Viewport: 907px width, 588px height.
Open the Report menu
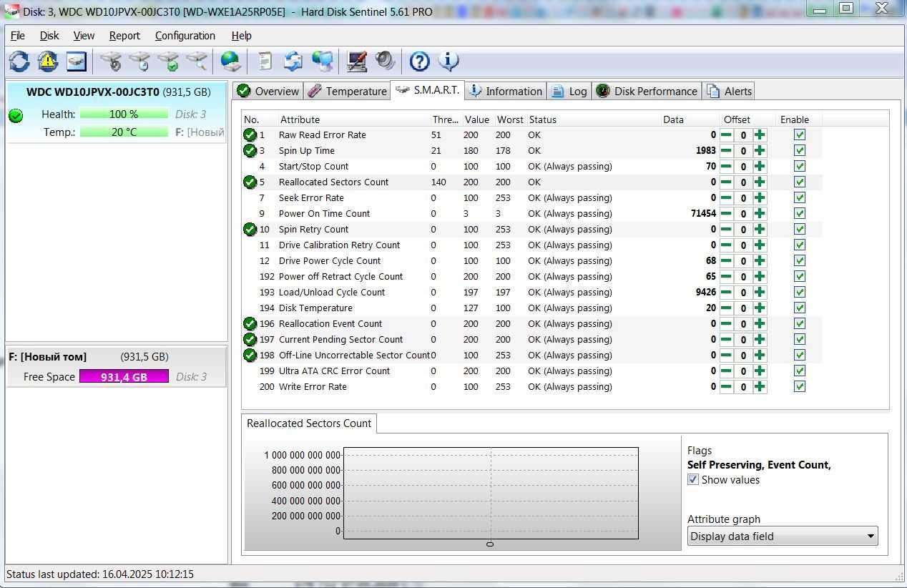(x=124, y=36)
